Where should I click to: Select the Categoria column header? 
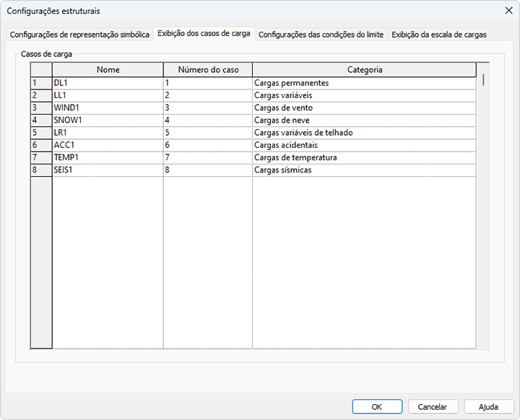point(365,69)
